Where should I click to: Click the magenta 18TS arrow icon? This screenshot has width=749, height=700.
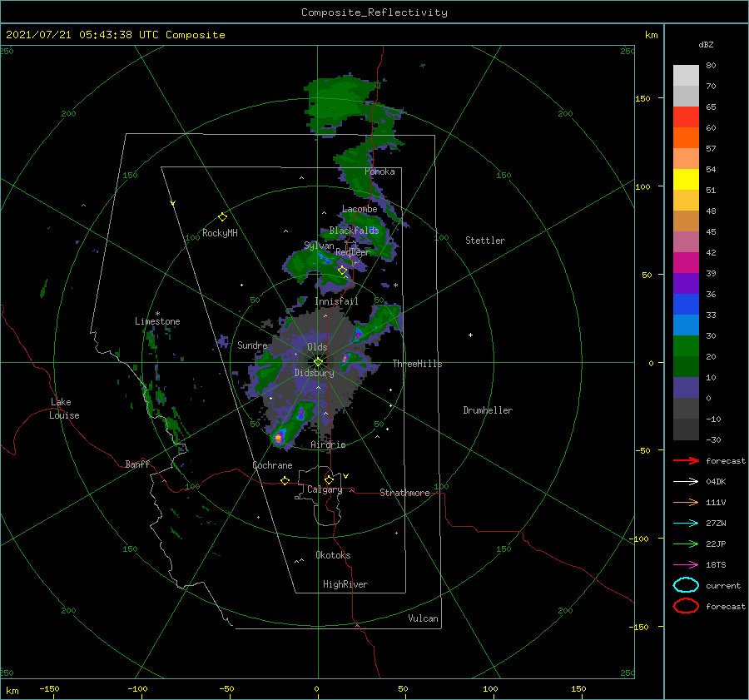pos(686,565)
